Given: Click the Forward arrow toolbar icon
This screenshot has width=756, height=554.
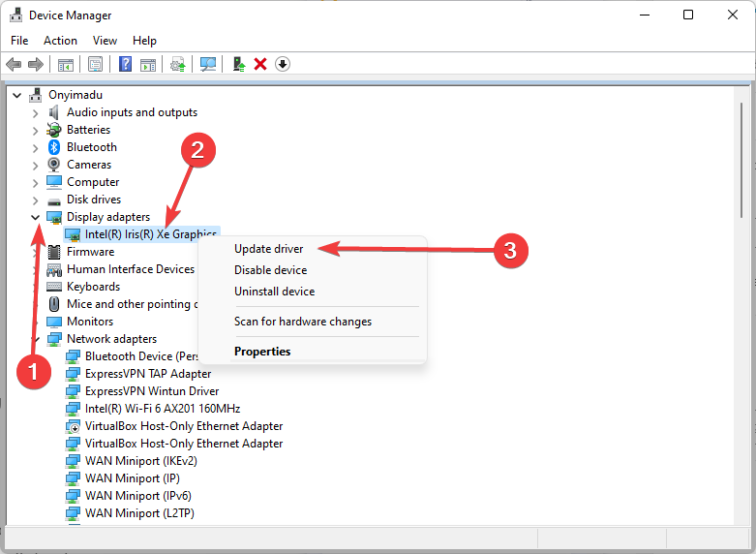Looking at the screenshot, I should [36, 64].
